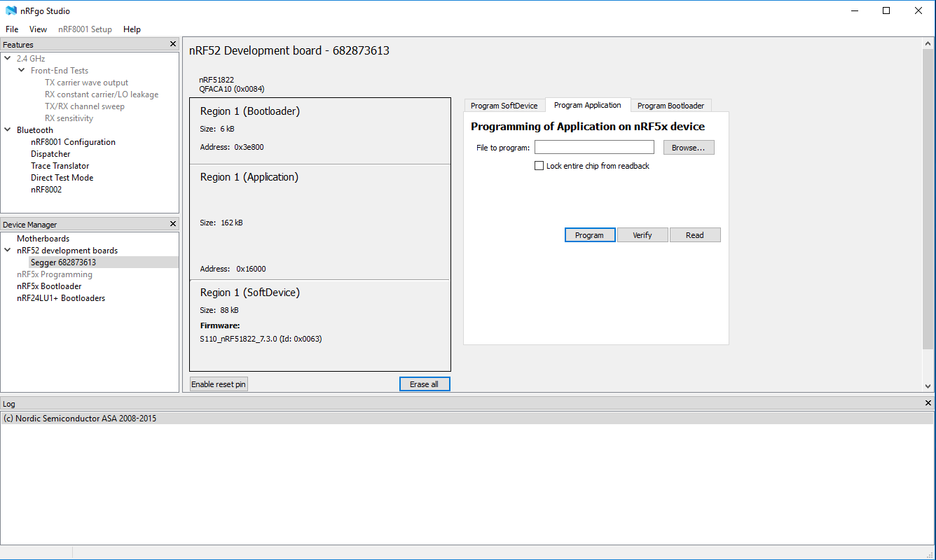Click Region 1 (Bootloader) heading

(x=250, y=111)
